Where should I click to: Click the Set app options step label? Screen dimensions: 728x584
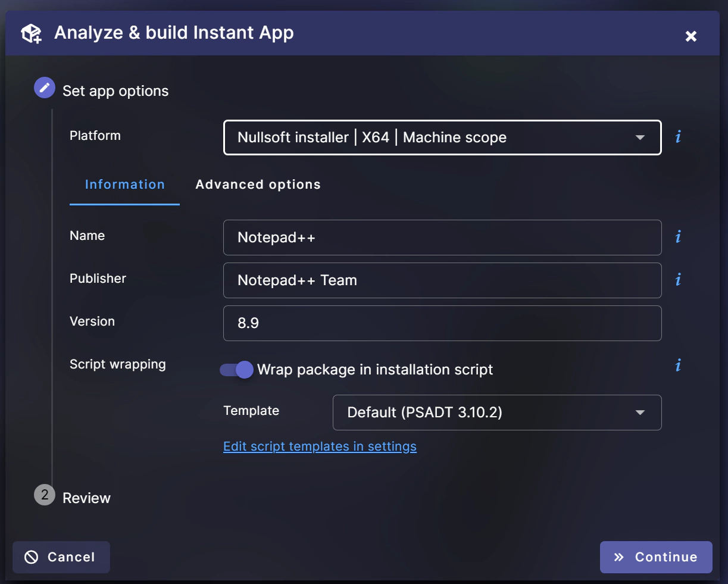coord(115,91)
